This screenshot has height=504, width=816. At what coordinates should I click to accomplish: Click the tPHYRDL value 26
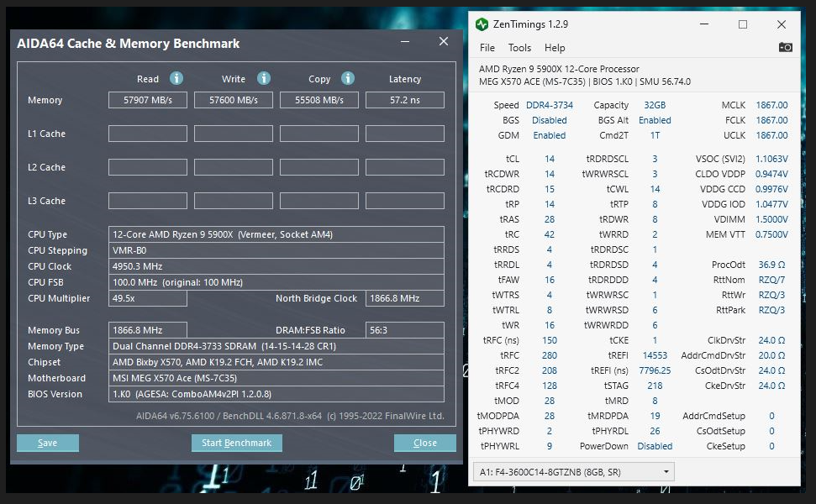[655, 431]
